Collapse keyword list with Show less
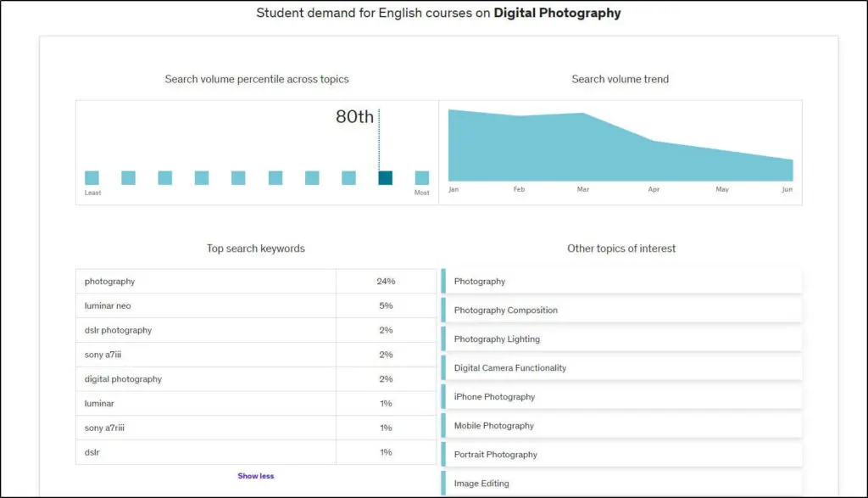 point(255,476)
